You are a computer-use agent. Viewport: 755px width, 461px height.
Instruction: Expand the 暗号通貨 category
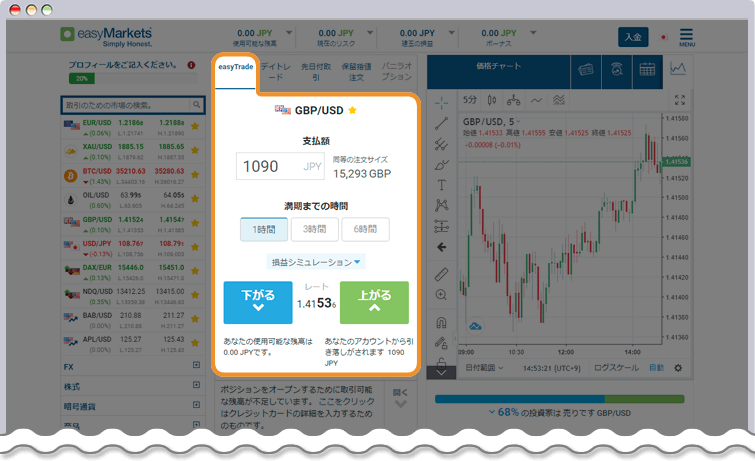(196, 405)
